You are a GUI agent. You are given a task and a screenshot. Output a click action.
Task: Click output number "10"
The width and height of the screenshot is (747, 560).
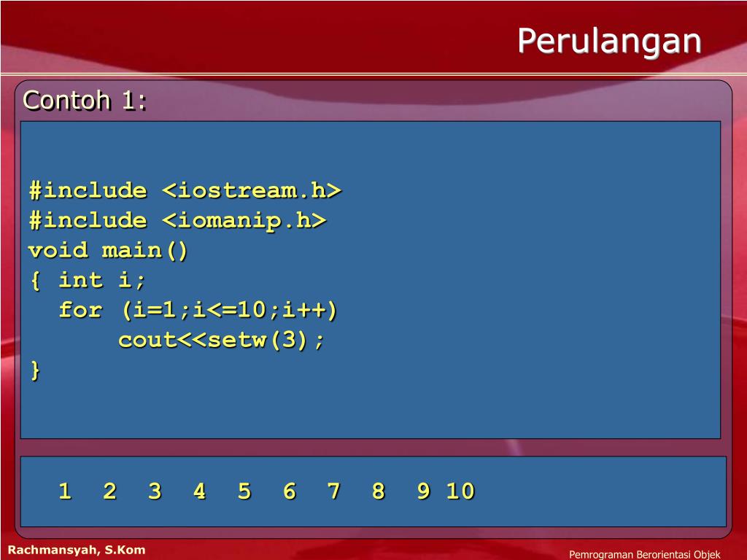[x=461, y=491]
